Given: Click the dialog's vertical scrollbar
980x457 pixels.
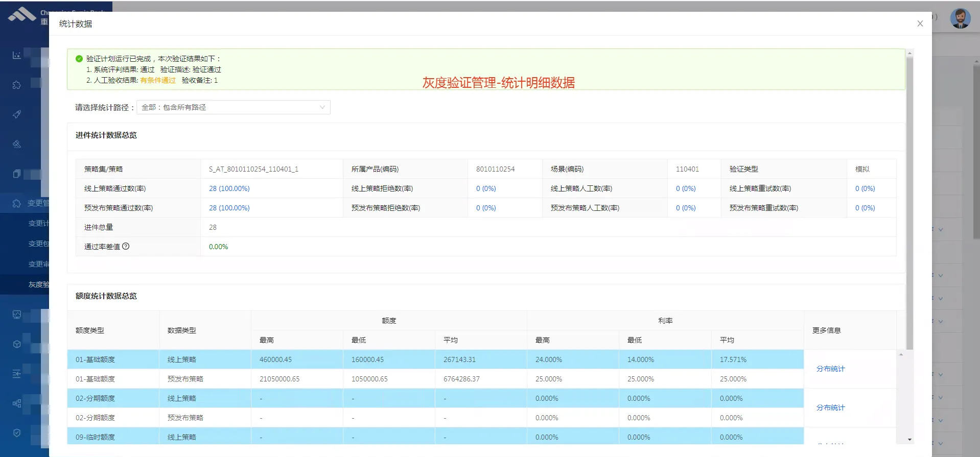Looking at the screenshot, I should click(909, 204).
